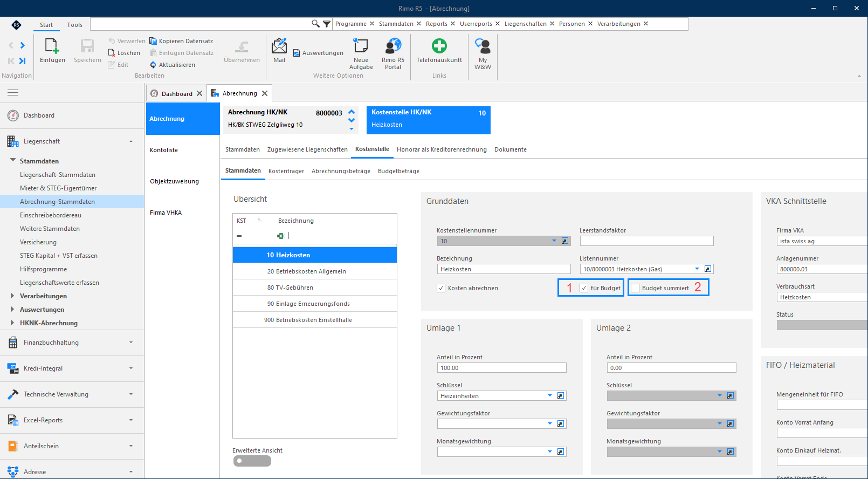
Task: Select Kontoliste in left panel
Action: tap(164, 150)
